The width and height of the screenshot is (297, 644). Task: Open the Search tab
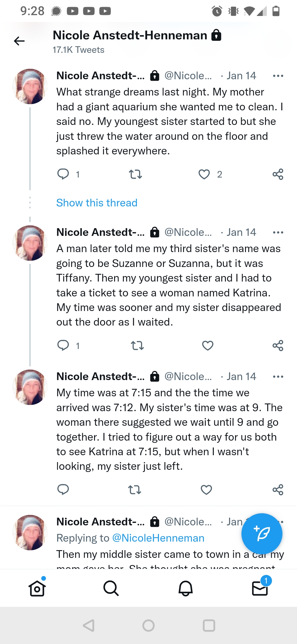coord(111,588)
